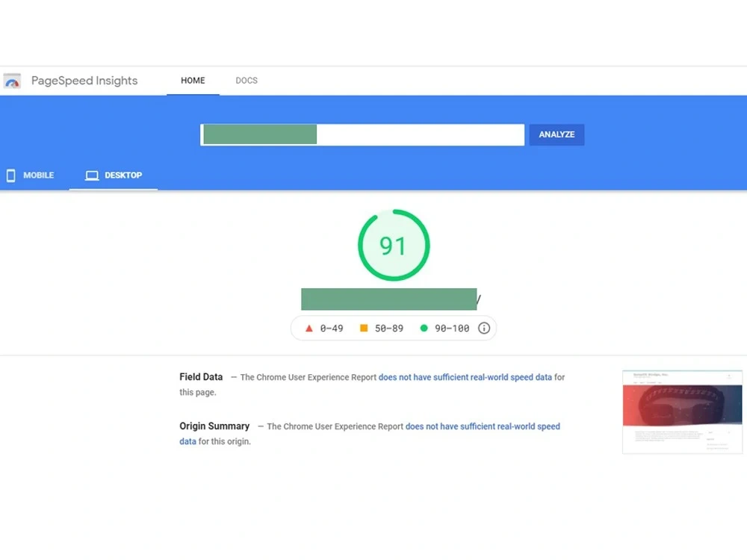Switch to the MOBILE results tab
Screen dimensions: 747x560
[x=31, y=175]
